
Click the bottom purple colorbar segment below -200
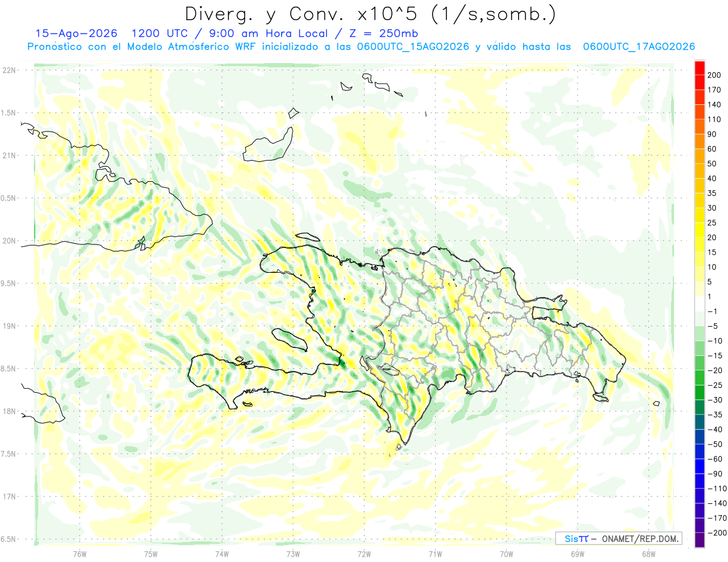click(x=699, y=540)
